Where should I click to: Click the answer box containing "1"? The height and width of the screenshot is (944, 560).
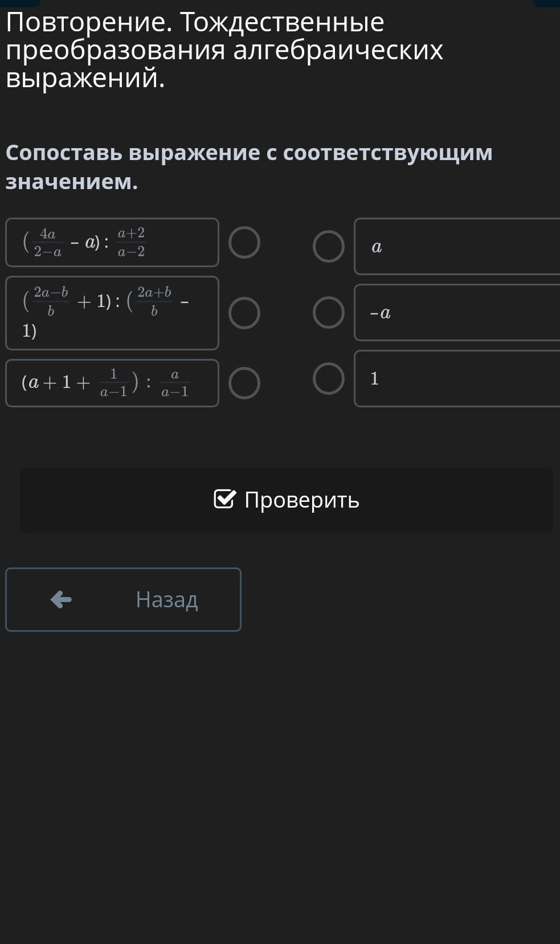(457, 378)
